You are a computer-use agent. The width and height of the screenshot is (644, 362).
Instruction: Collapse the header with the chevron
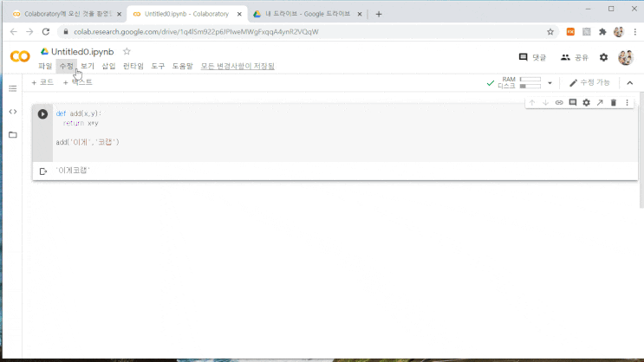[629, 83]
